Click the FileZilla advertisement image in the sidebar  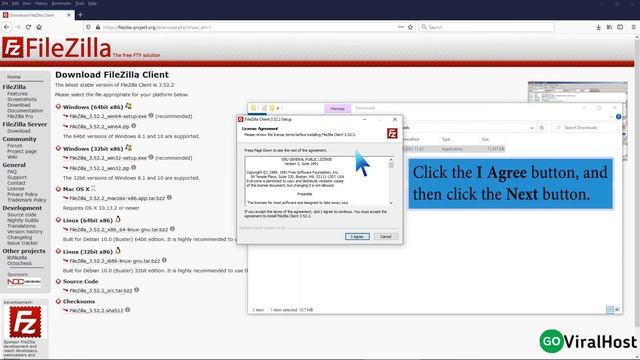[x=25, y=322]
